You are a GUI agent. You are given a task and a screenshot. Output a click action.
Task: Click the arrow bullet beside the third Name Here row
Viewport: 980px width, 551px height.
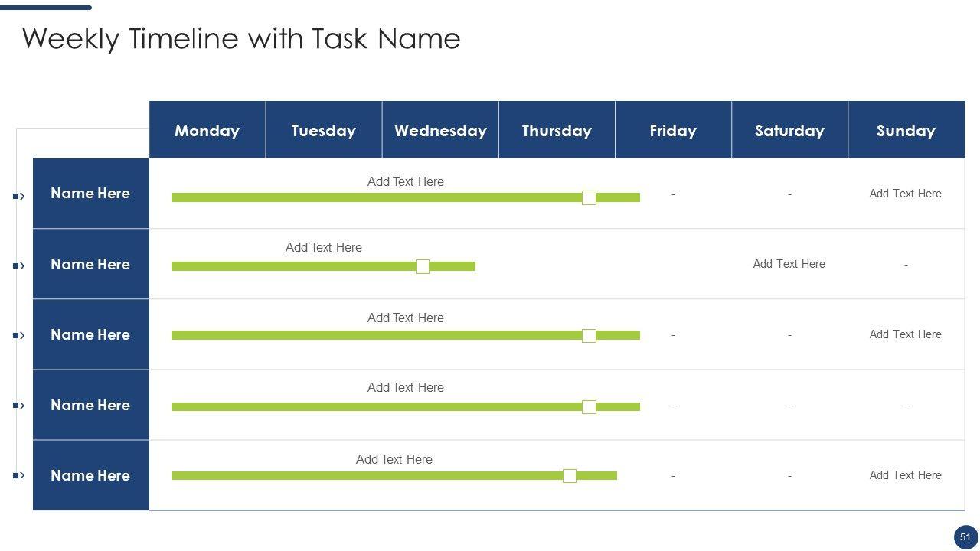coord(19,335)
